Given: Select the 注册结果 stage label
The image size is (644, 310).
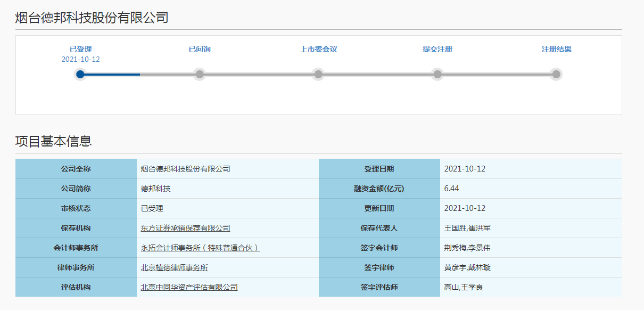Looking at the screenshot, I should coord(556,50).
